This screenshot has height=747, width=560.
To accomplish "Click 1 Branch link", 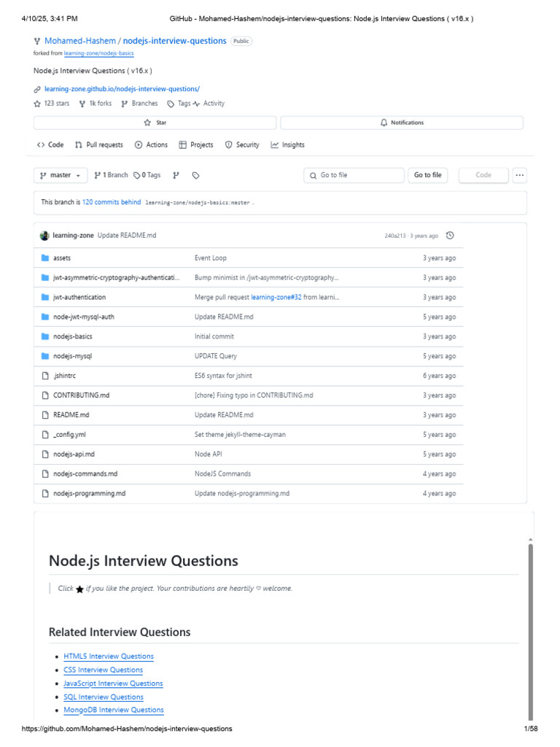I will click(x=111, y=175).
